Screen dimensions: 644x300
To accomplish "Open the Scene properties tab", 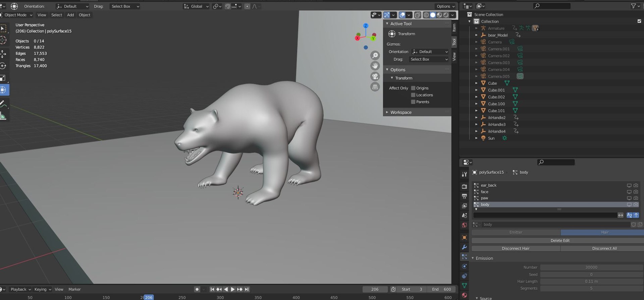I will [x=464, y=215].
